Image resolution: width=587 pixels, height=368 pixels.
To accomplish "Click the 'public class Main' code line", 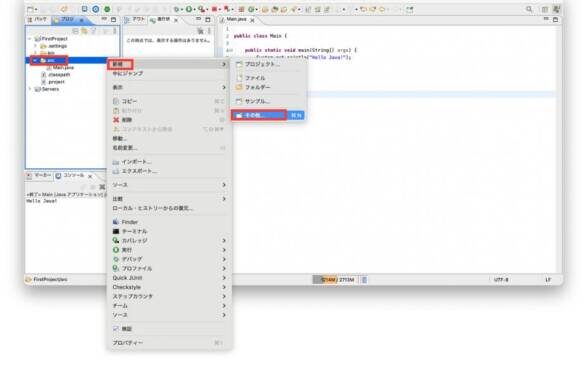I will tap(260, 36).
